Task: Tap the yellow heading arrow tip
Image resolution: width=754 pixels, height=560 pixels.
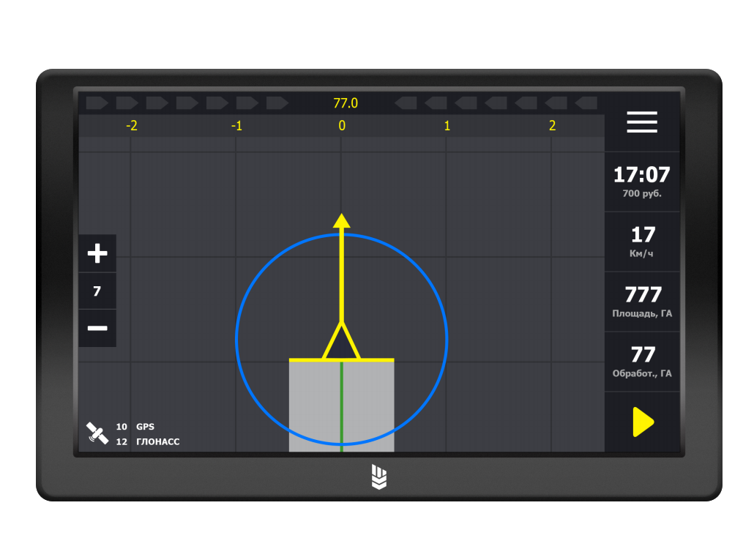Action: [x=341, y=220]
